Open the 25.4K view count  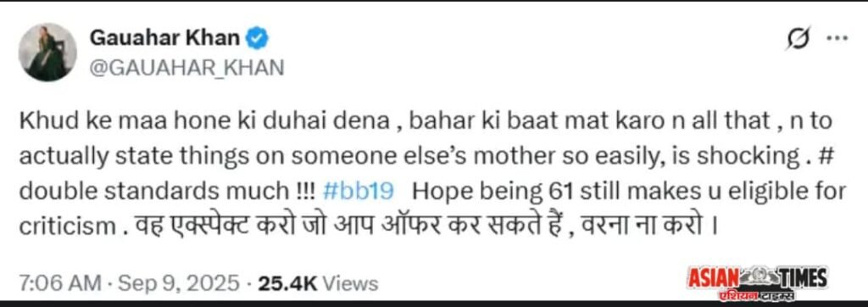(286, 284)
